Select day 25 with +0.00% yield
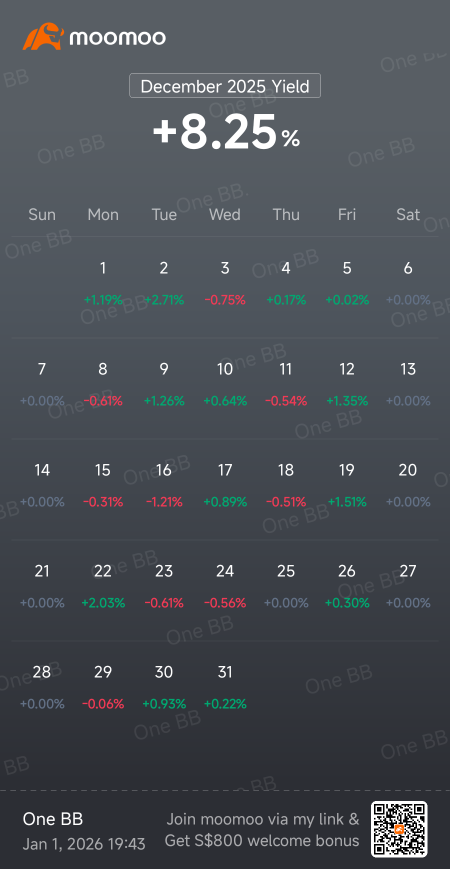The height and width of the screenshot is (869, 450). 286,586
